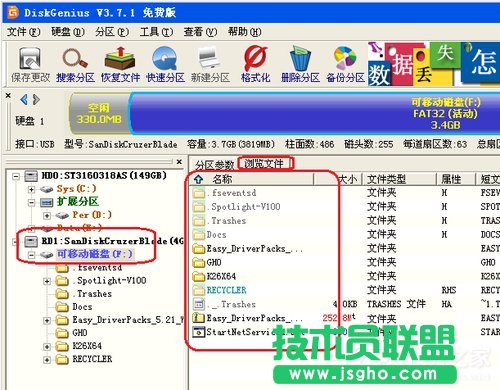The image size is (500, 390).
Task: Collapse the HD0:ST3160318AS disk node
Action: 16,176
